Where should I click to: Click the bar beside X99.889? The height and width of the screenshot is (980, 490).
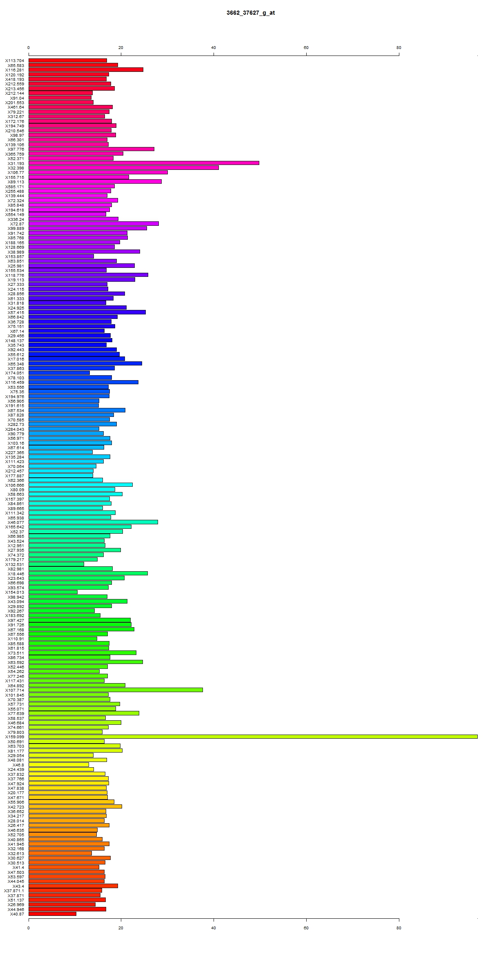[x=88, y=228]
